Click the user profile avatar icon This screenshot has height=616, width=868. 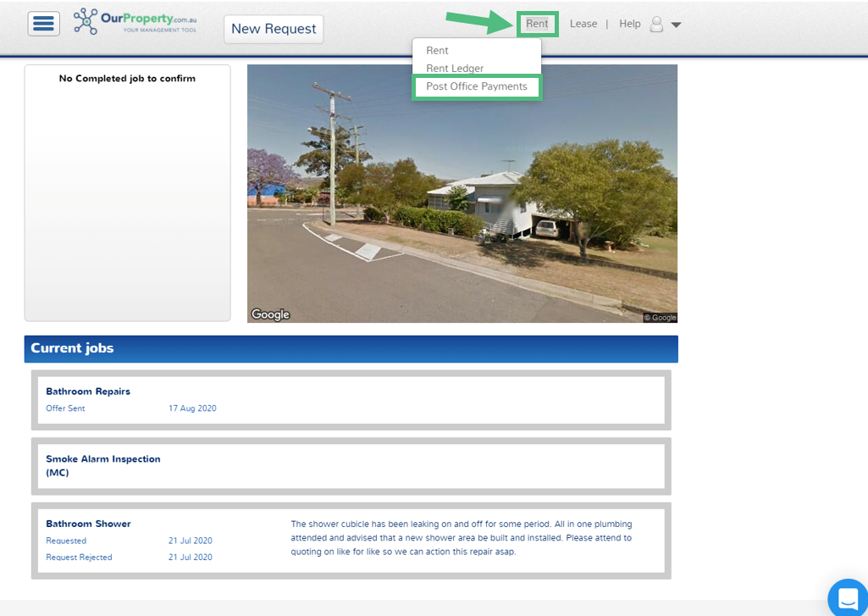tap(656, 24)
